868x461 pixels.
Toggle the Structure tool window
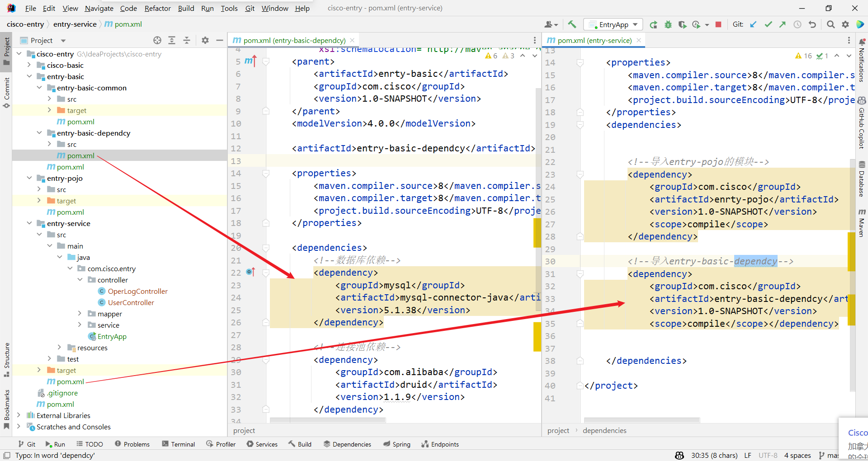pos(6,360)
